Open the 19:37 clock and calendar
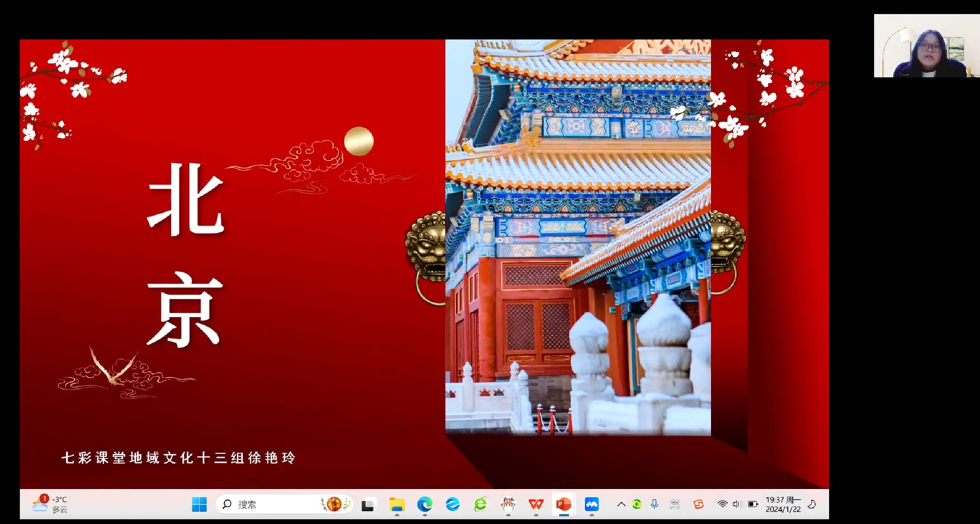Viewport: 980px width, 524px height. (783, 504)
